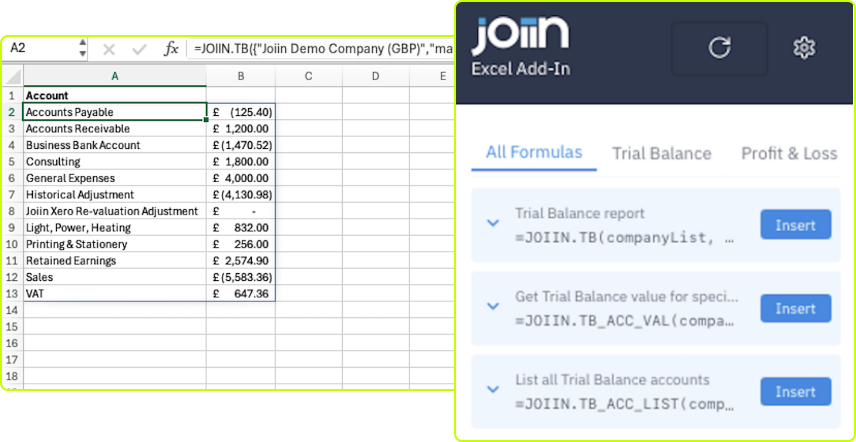Insert the JOIIN.TB_ACC_VAL formula

(x=795, y=308)
